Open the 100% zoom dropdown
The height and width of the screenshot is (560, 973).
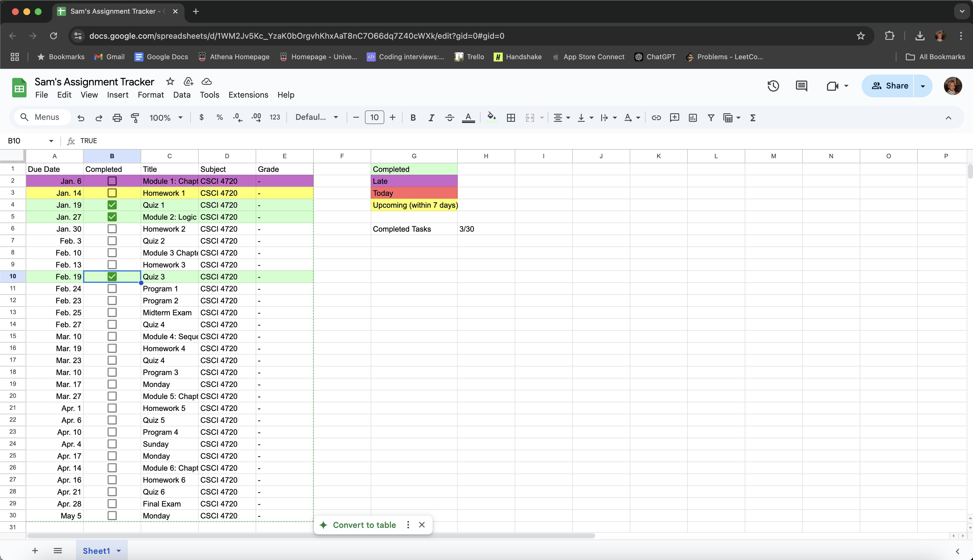coord(166,118)
